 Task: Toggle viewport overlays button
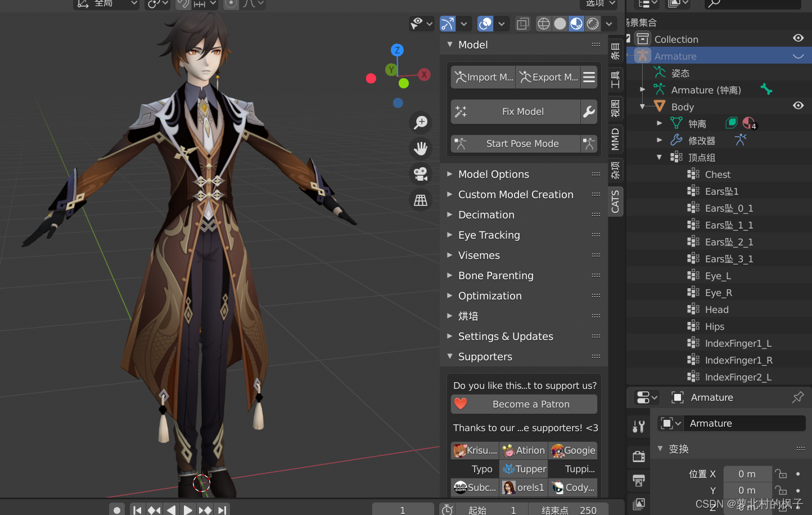pos(485,24)
